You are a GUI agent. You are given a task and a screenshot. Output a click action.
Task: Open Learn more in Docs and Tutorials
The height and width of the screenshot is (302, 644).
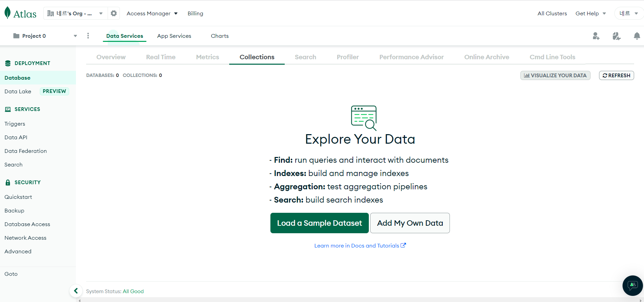pyautogui.click(x=360, y=245)
